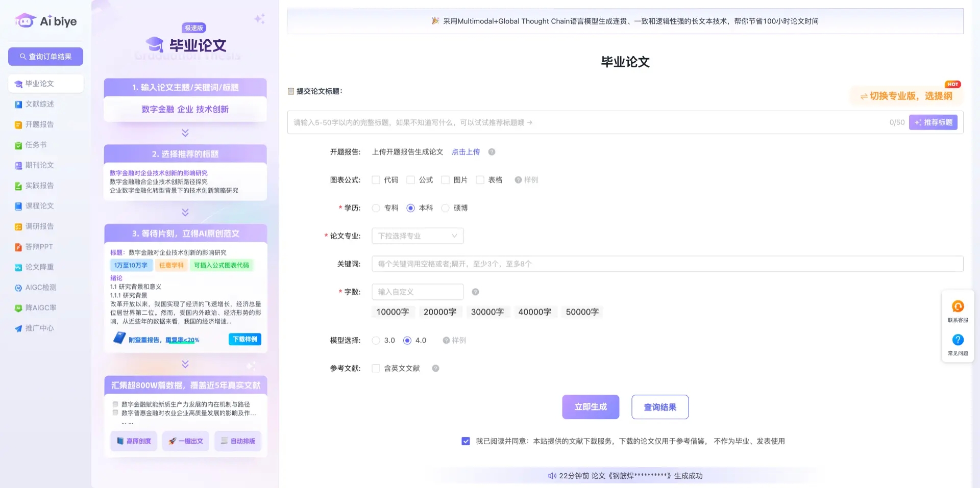Image resolution: width=980 pixels, height=488 pixels.
Task: Click the downward chevron below step 1
Action: tap(184, 133)
